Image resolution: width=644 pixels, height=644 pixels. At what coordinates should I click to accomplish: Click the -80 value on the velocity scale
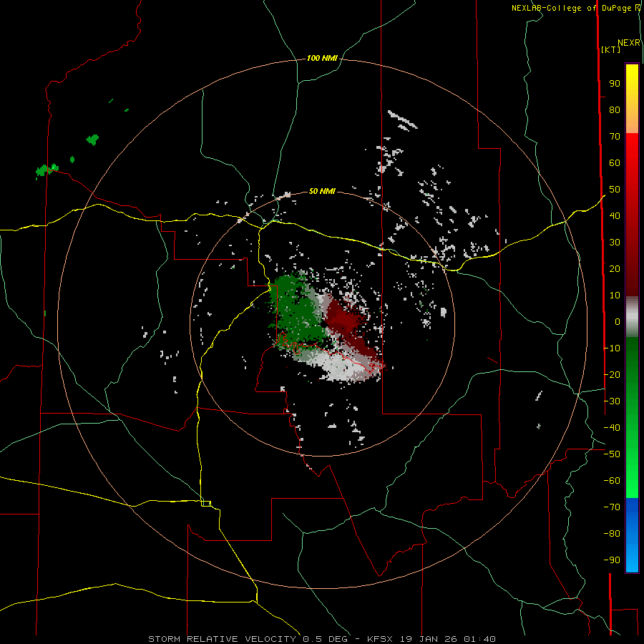click(612, 534)
